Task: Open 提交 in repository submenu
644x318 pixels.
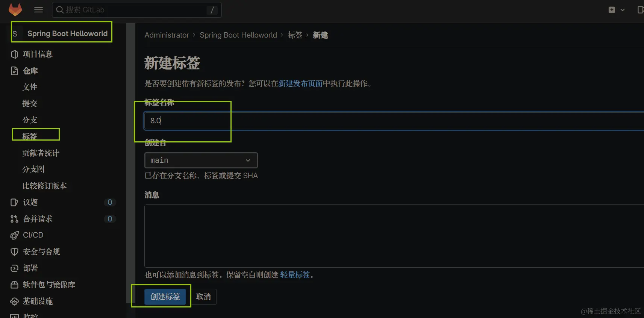Action: click(30, 103)
